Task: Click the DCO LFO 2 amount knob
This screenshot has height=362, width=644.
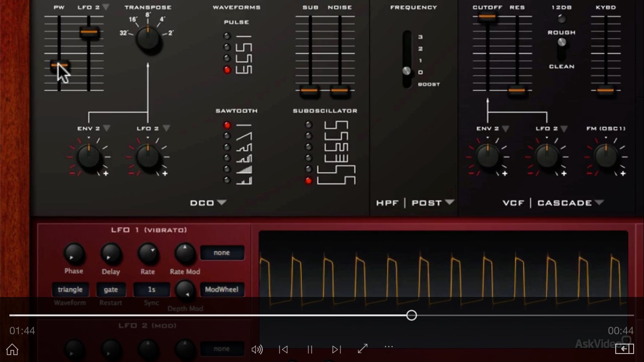Action: tap(148, 156)
